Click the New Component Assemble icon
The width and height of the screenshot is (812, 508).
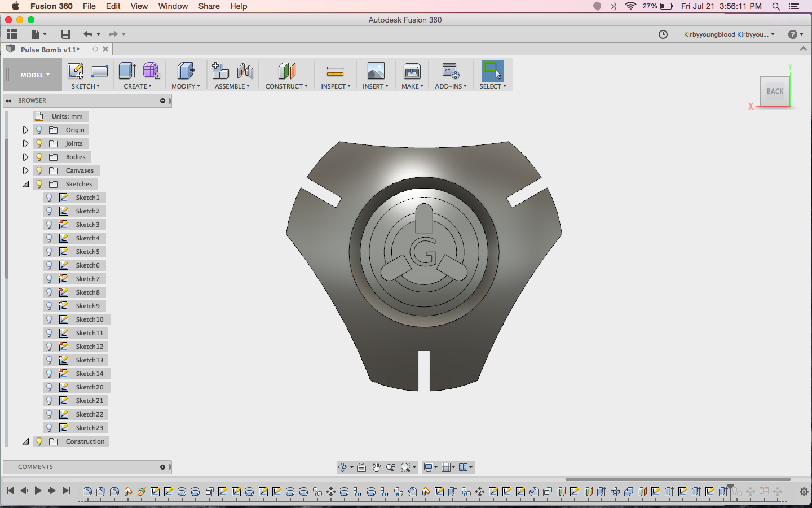[x=220, y=71]
